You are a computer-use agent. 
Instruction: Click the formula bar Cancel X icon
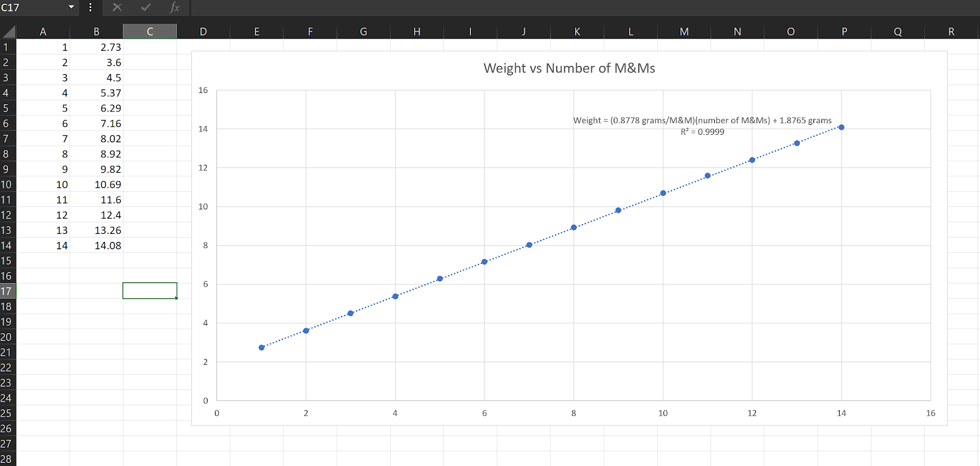pyautogui.click(x=117, y=7)
